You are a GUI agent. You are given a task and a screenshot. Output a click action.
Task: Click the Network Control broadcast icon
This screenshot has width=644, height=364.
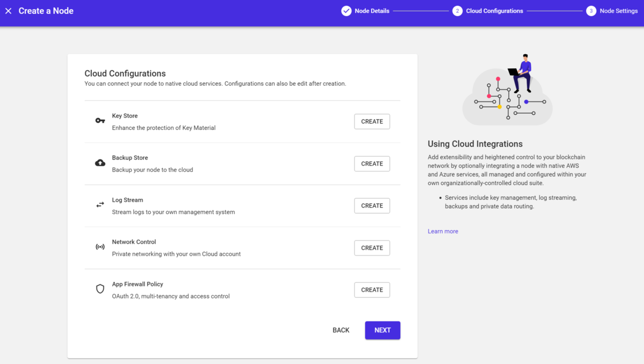[100, 247]
